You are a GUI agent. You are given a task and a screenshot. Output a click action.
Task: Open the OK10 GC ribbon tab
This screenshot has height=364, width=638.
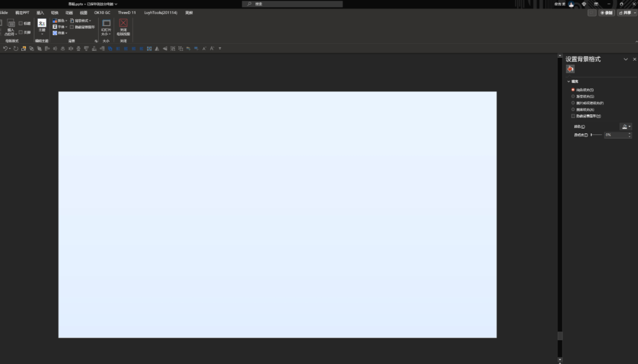click(x=102, y=13)
